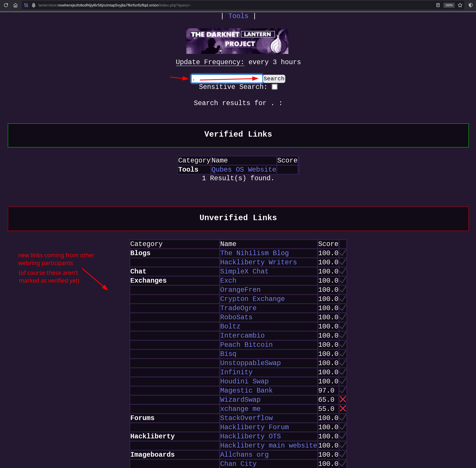Click the checkmark icon beside Bisq

[x=343, y=353]
